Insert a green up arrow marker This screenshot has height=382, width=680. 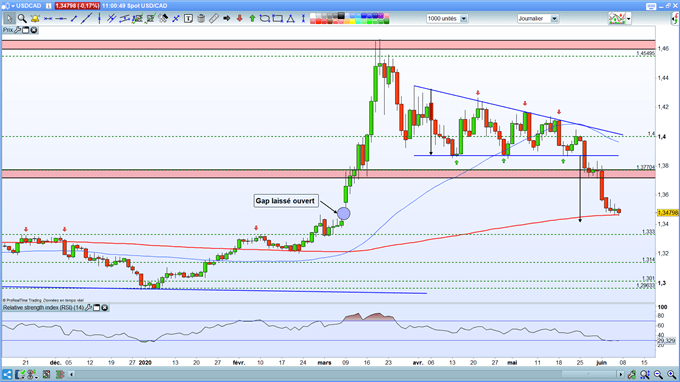click(252, 19)
